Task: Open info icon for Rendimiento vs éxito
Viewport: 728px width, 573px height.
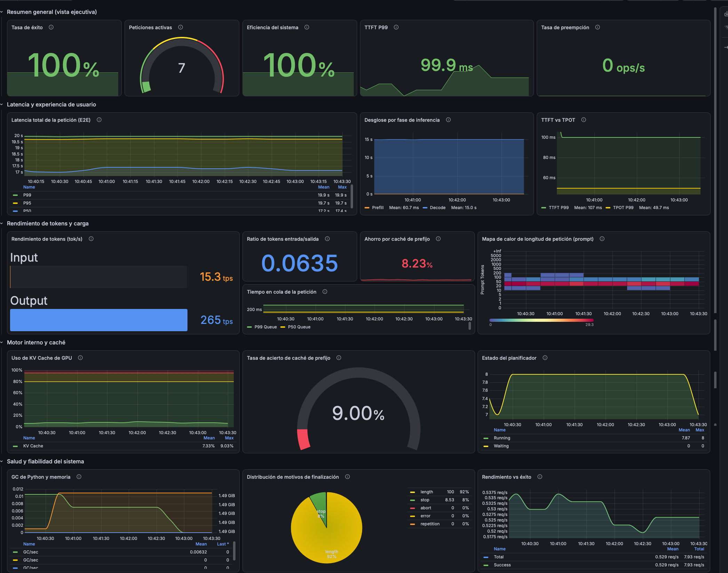Action: pos(540,477)
